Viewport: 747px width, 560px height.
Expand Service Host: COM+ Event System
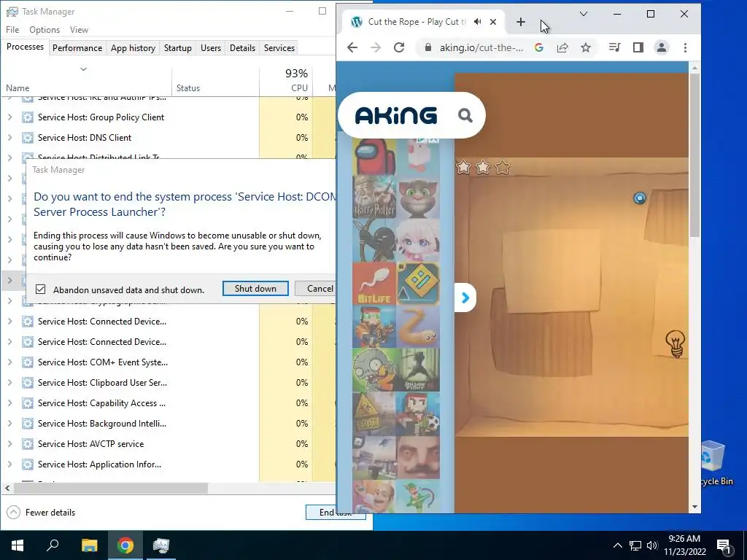(9, 362)
